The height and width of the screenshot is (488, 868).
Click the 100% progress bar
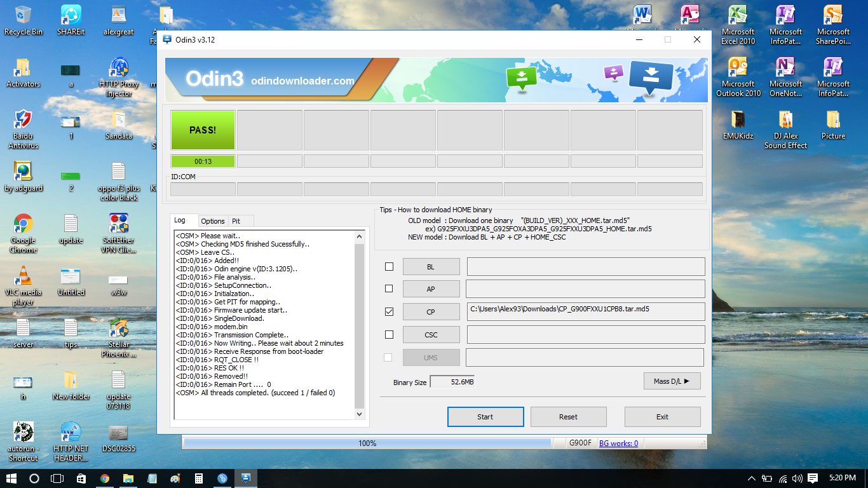click(367, 444)
